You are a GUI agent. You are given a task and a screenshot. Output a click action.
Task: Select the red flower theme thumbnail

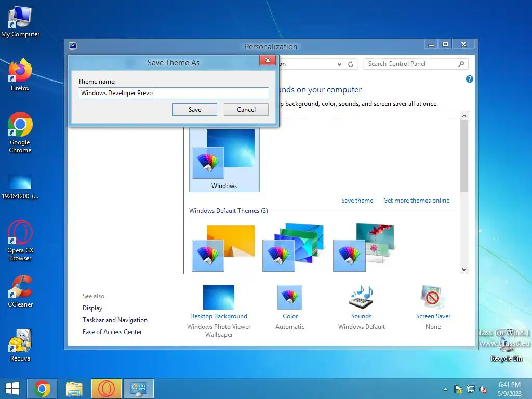[364, 248]
